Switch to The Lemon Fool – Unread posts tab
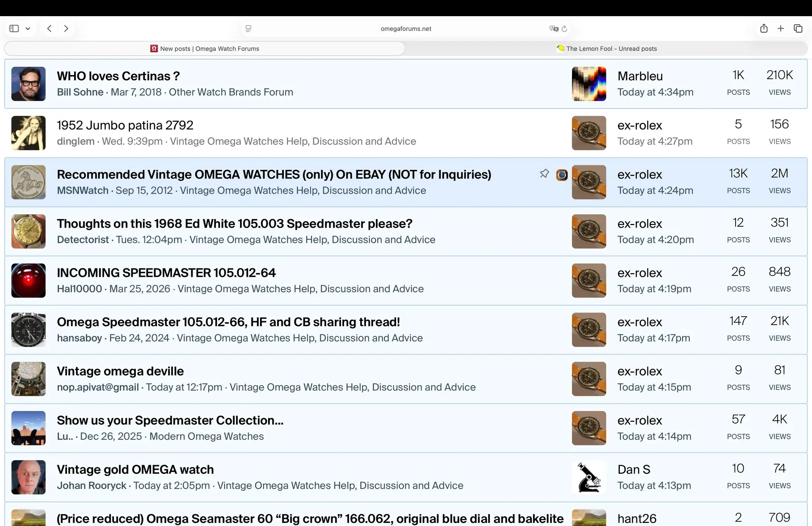The height and width of the screenshot is (526, 812). [606, 48]
